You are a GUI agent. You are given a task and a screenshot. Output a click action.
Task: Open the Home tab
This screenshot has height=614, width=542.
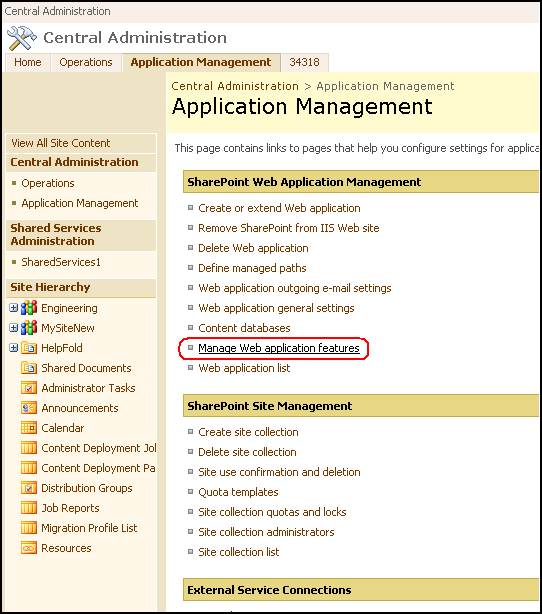pos(28,62)
